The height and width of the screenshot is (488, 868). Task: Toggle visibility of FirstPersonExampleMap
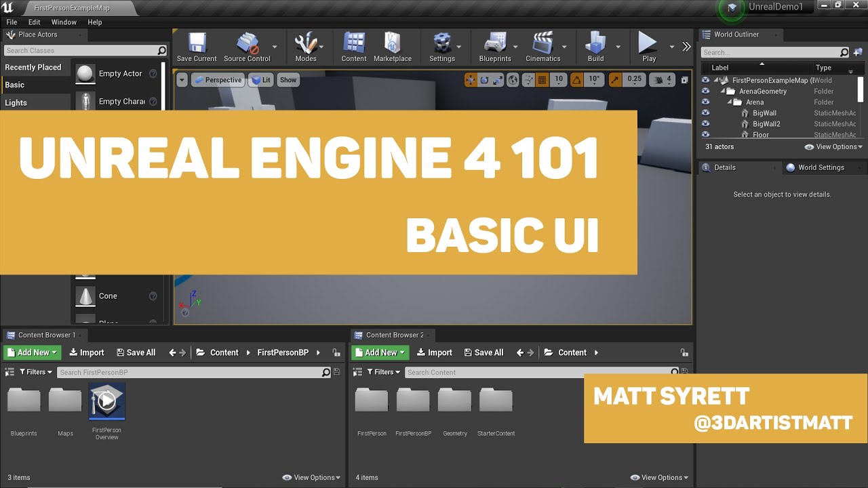click(x=705, y=80)
